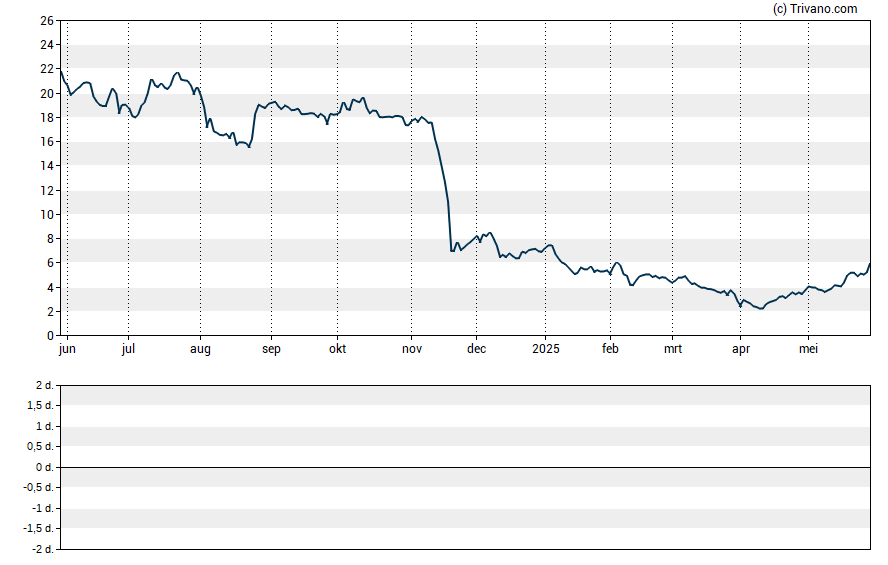Click the '1 d.' lower axis label
This screenshot has width=888, height=565.
[x=45, y=426]
